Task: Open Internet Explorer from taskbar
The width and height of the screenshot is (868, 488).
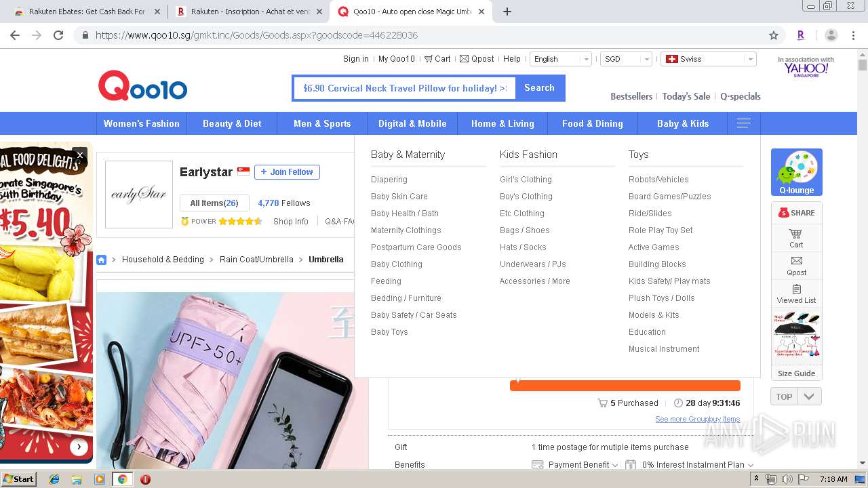Action: (x=54, y=479)
